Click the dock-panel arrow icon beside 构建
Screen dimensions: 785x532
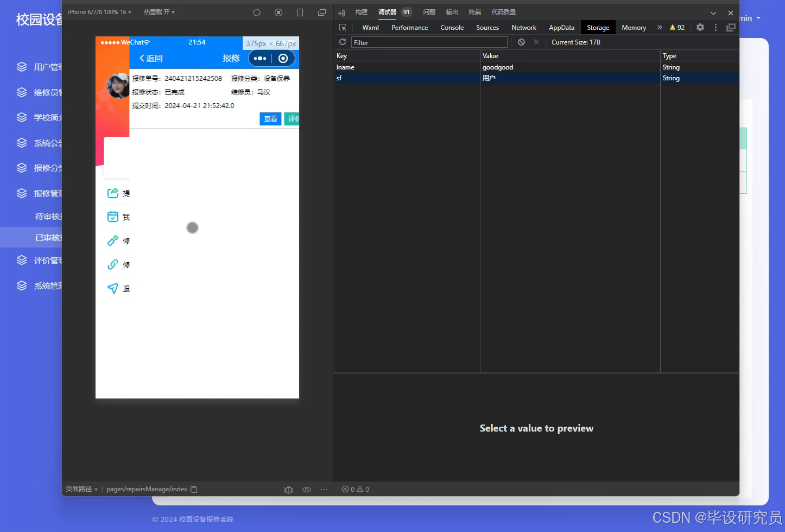[x=341, y=12]
